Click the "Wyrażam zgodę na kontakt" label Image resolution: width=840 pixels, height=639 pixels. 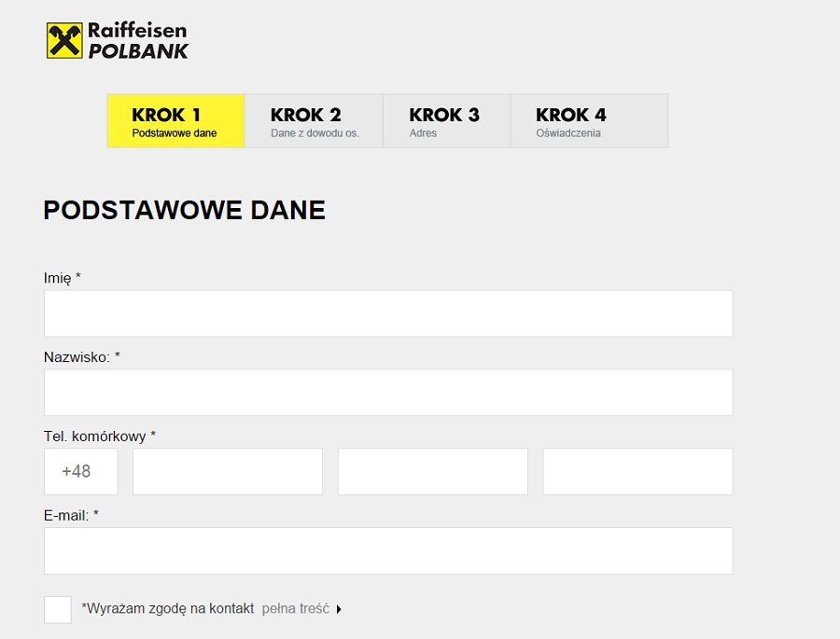tap(168, 609)
